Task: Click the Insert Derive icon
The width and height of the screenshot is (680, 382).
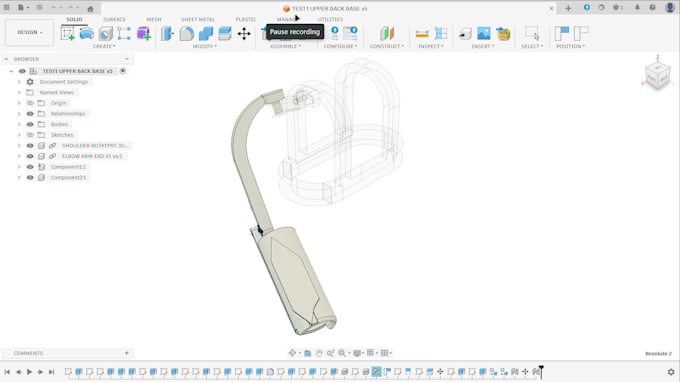Action: pos(465,33)
